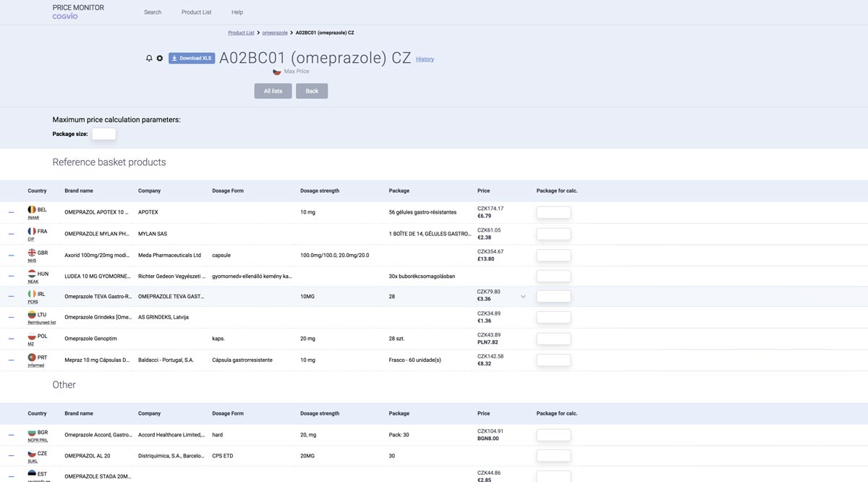This screenshot has width=868, height=482.
Task: Select the brand name 'Omeprazole Genoptim'
Action: point(90,339)
